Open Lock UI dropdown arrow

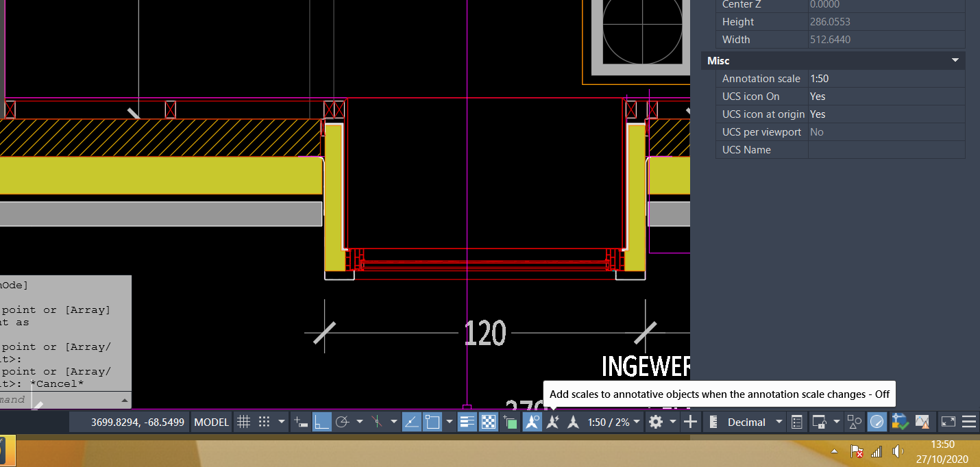837,422
